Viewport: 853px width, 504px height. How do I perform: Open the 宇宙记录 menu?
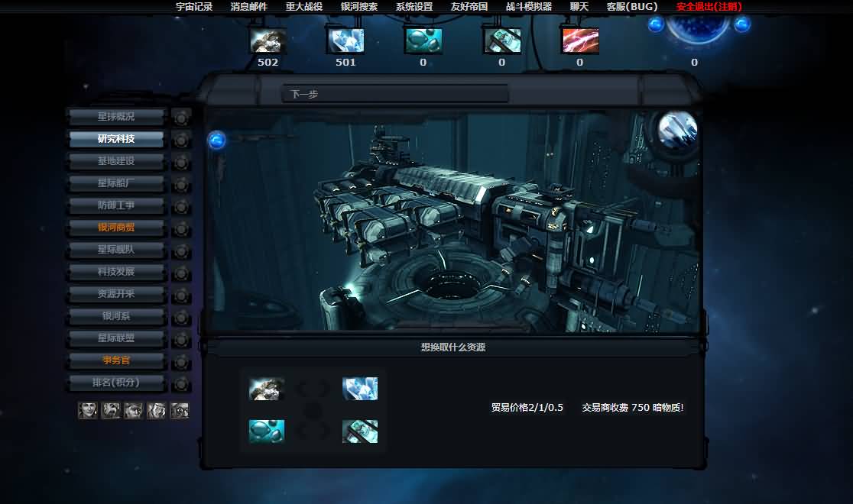pyautogui.click(x=194, y=7)
